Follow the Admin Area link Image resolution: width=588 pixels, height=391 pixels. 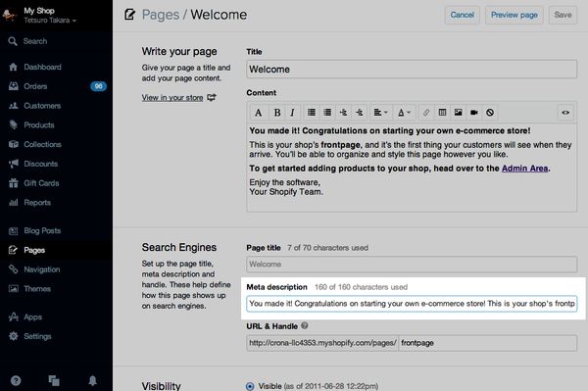click(524, 169)
